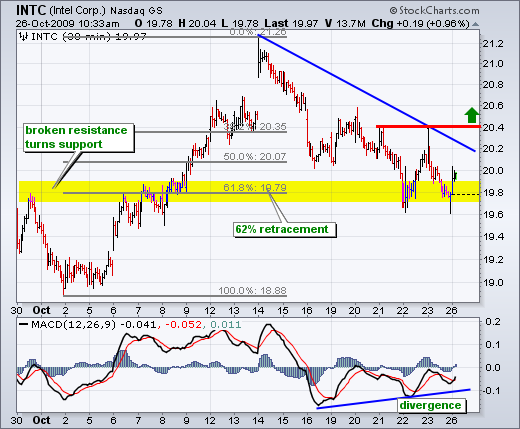Click the red horizontal resistance line at 20.4
Viewport: 520px width, 429px height.
click(428, 126)
